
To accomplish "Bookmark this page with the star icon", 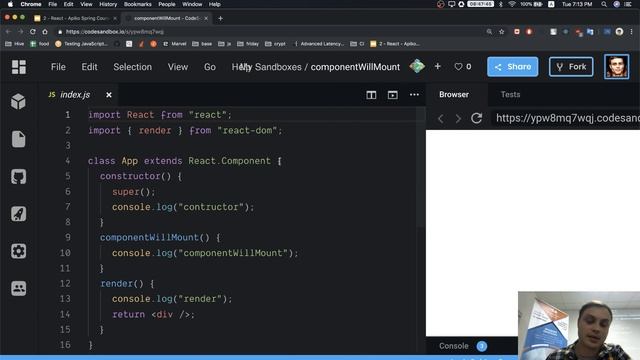I will pyautogui.click(x=502, y=31).
